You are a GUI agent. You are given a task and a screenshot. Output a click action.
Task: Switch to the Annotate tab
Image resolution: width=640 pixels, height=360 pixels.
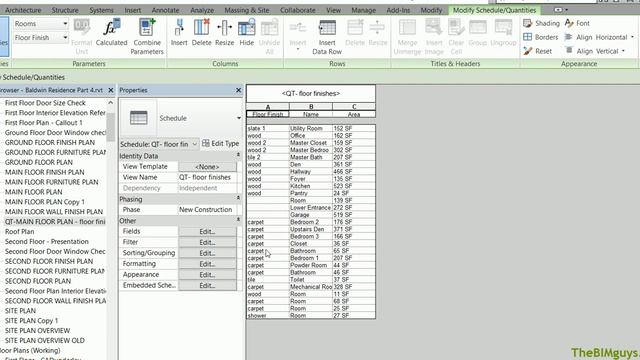[x=165, y=10]
